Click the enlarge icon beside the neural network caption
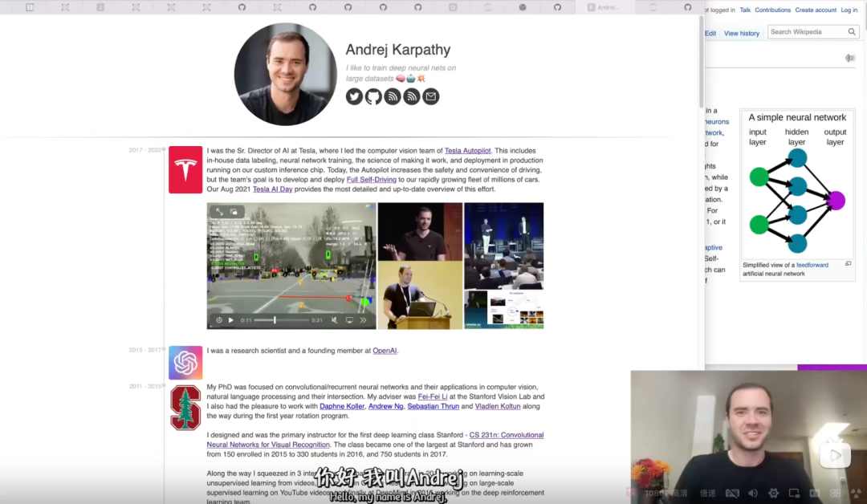867x504 pixels. (849, 264)
